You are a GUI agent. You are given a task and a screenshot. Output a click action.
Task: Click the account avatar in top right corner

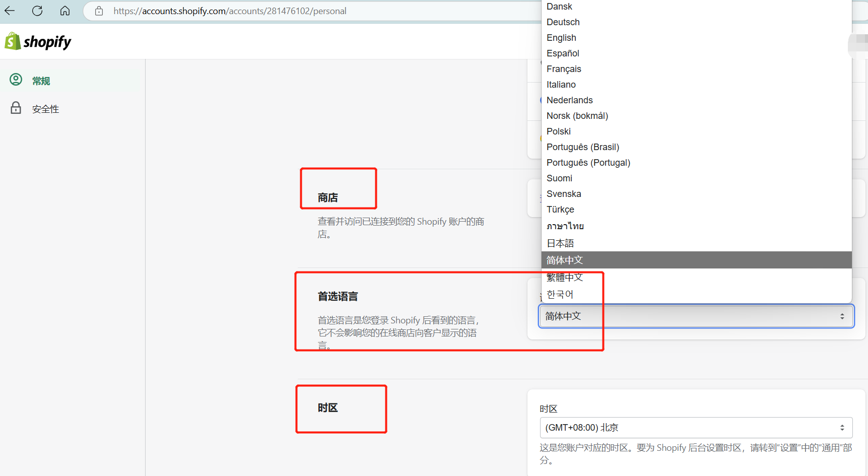coord(858,44)
